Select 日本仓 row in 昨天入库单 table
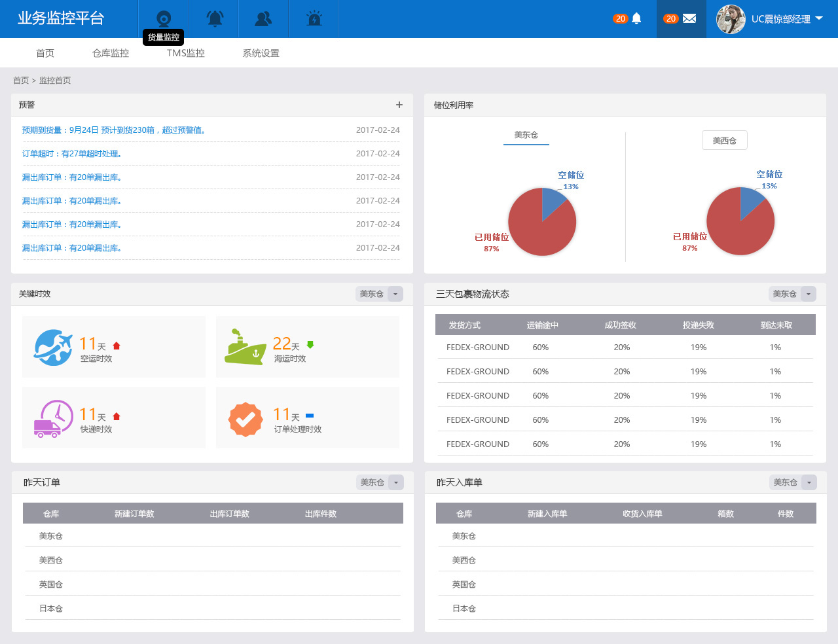The image size is (838, 644). click(626, 609)
